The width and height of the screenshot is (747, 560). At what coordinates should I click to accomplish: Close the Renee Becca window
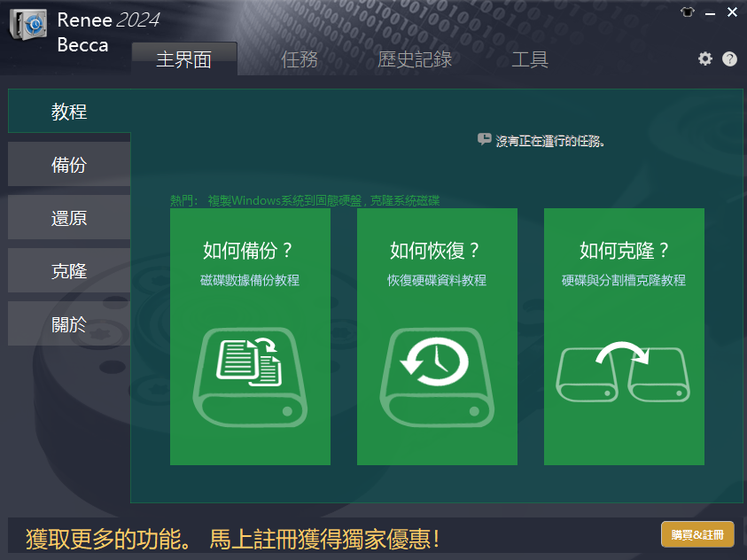point(732,12)
